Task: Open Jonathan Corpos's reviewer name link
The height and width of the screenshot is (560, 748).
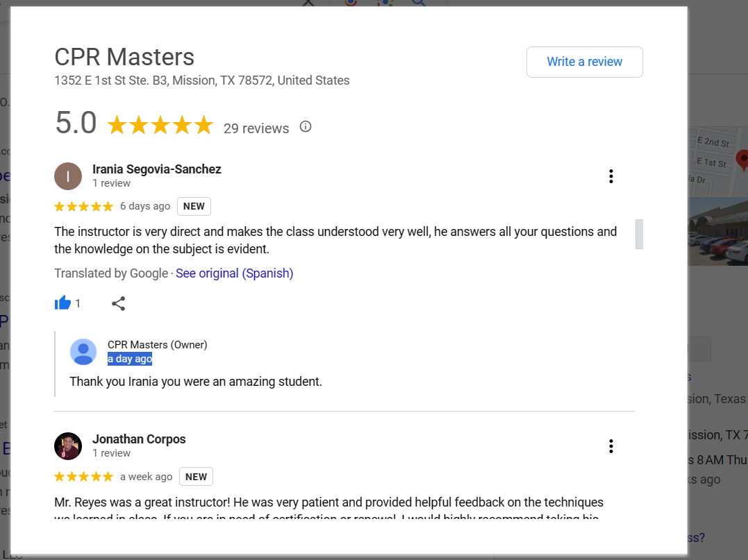Action: (139, 439)
